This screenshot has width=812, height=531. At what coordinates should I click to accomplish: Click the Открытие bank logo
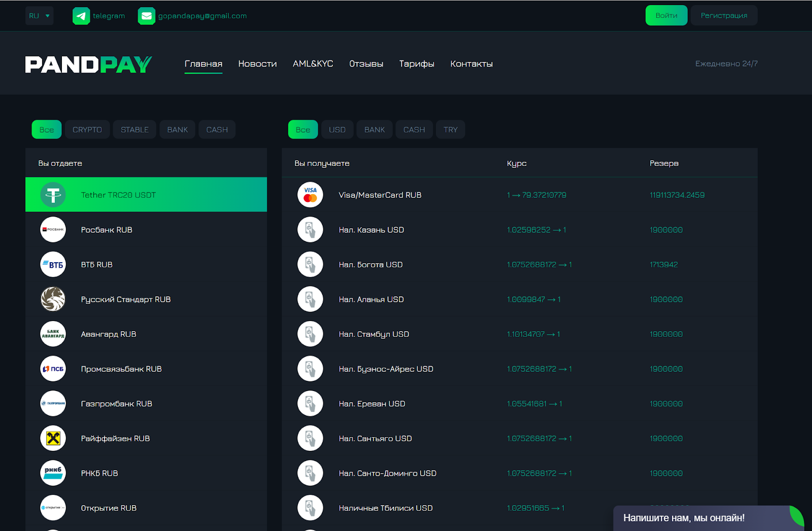click(x=53, y=508)
